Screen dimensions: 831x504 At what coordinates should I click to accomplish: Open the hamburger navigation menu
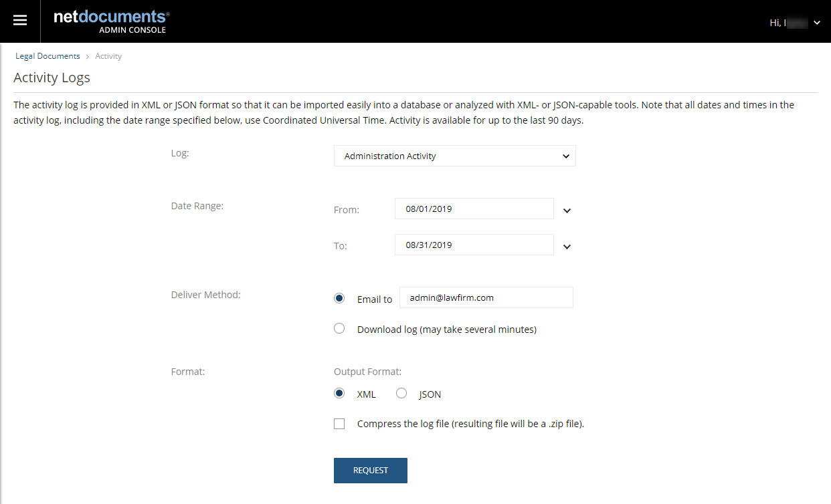click(20, 21)
